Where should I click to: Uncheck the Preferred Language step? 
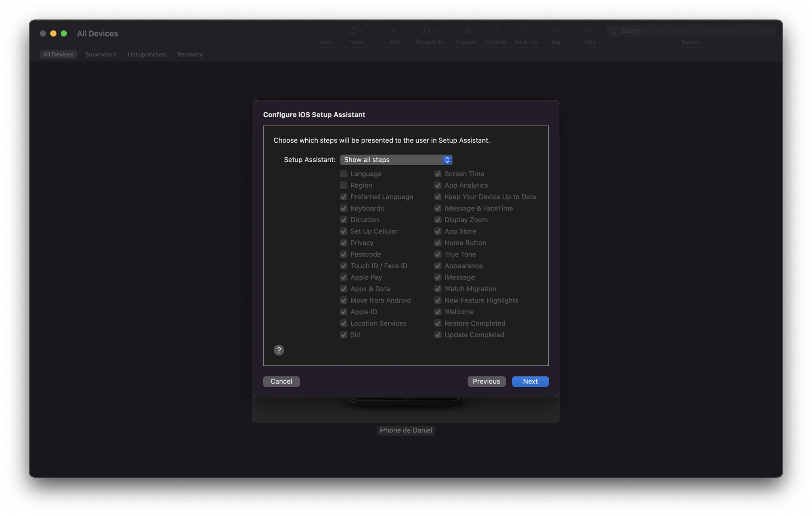[344, 197]
